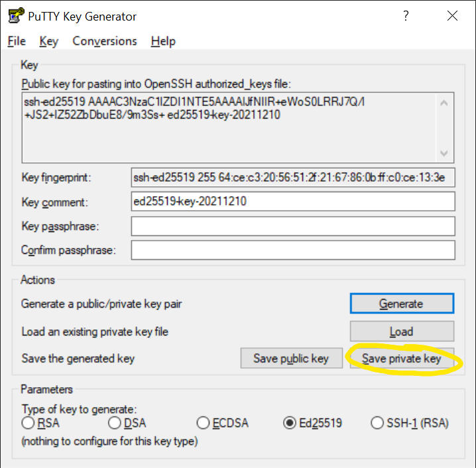Click the question mark help button in title bar
Screen dimensions: 476x468
(x=406, y=17)
